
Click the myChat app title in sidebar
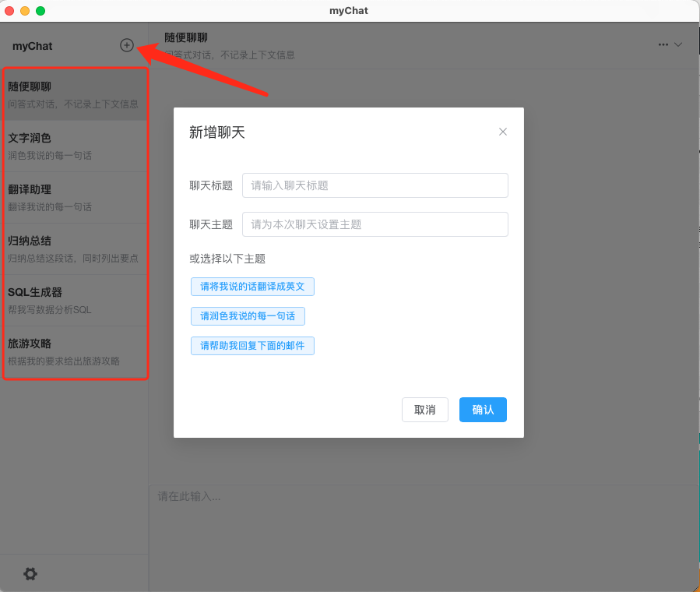coord(32,46)
